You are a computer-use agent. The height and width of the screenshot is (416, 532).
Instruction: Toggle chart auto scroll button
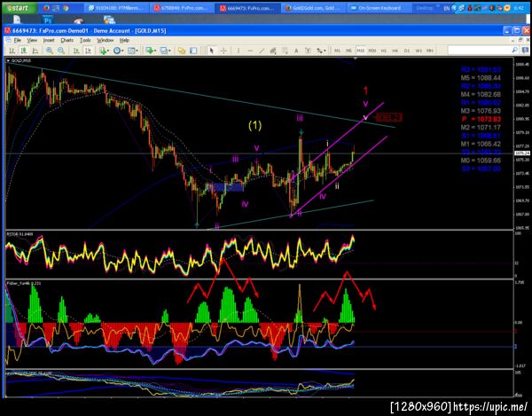(76, 51)
